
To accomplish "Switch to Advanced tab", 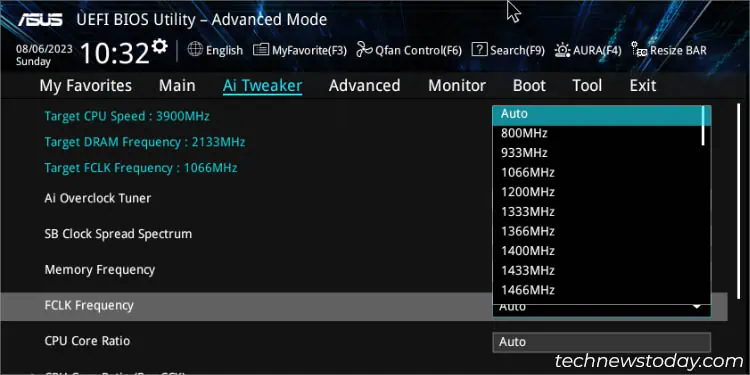I will 364,86.
